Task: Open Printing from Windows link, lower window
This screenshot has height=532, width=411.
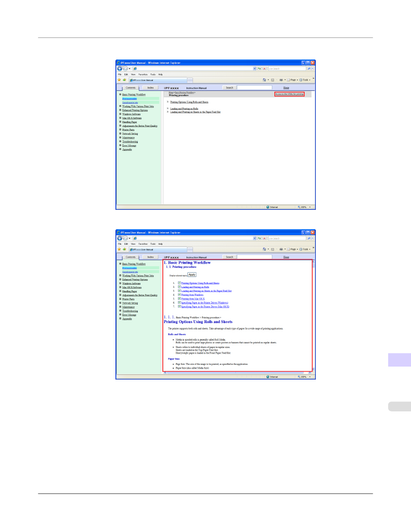Action: tap(192, 295)
